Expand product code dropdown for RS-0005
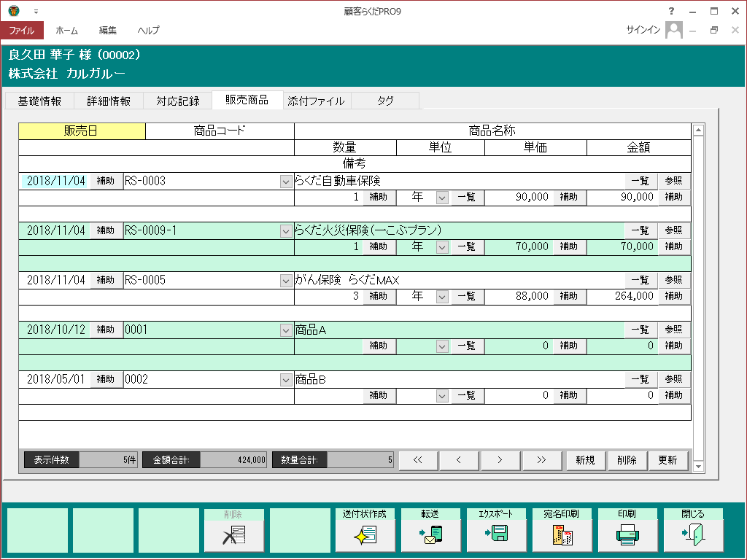The height and width of the screenshot is (560, 747). (x=286, y=281)
